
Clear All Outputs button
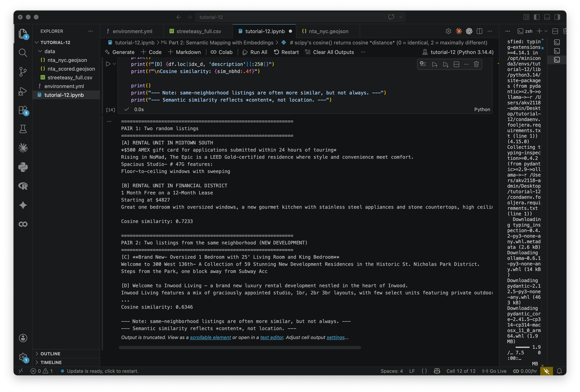tap(329, 52)
